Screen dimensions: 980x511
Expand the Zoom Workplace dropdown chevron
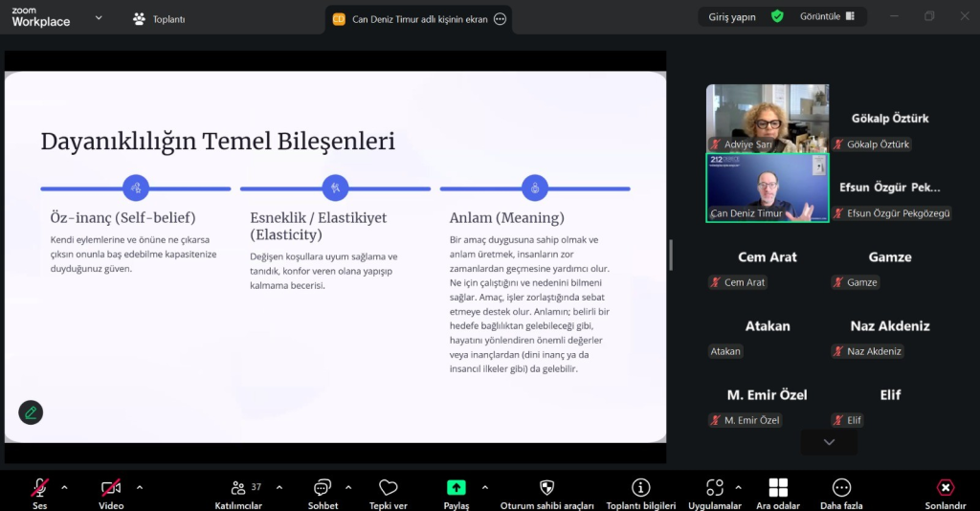99,17
